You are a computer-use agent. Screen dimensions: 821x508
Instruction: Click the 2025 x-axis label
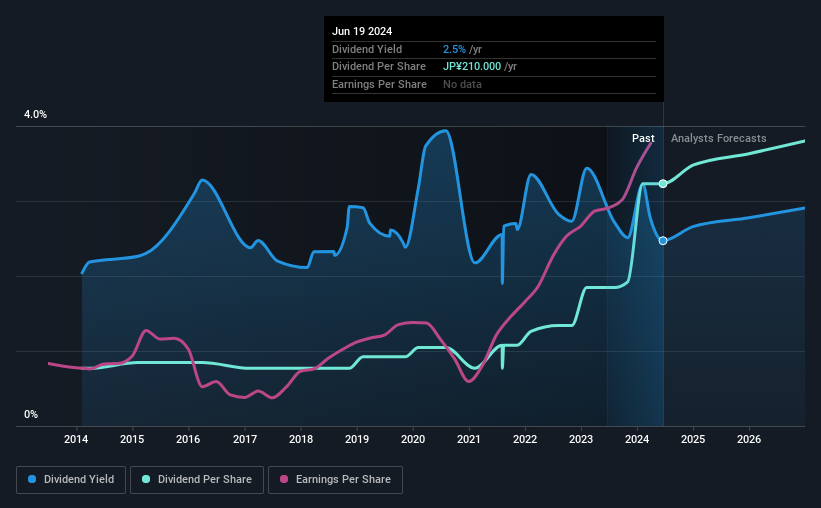(693, 439)
